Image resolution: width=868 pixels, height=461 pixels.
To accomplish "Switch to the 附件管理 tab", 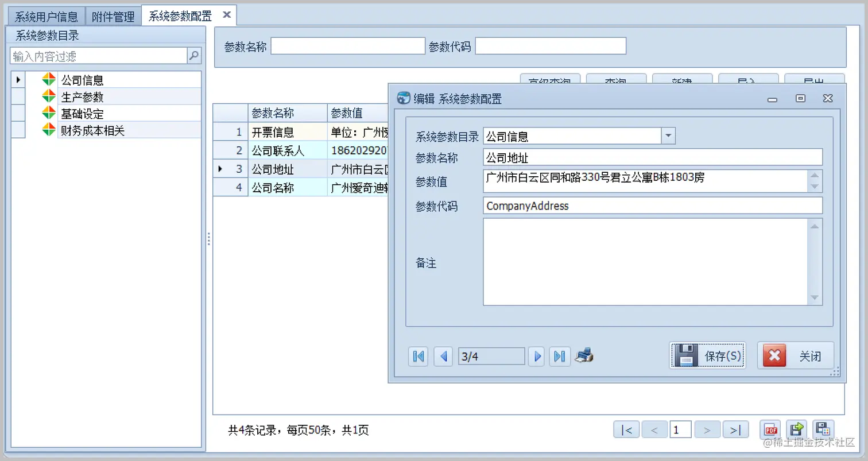I will [x=113, y=16].
